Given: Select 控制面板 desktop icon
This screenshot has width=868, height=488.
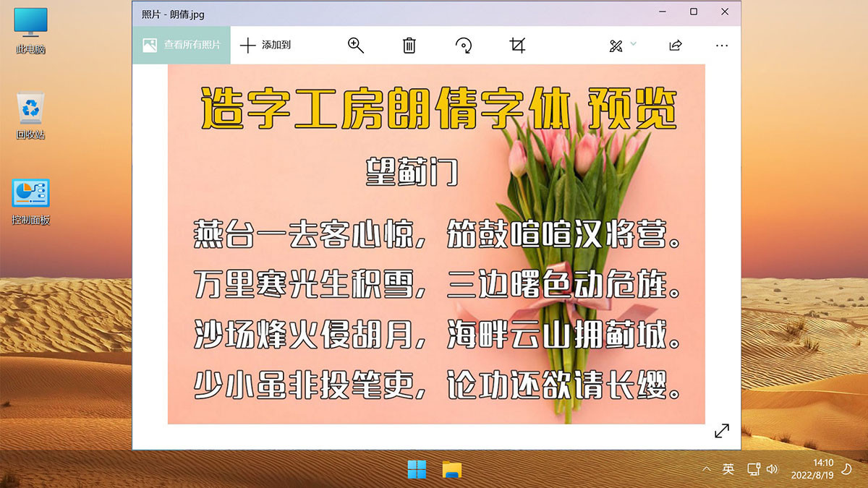Looking at the screenshot, I should (x=31, y=202).
